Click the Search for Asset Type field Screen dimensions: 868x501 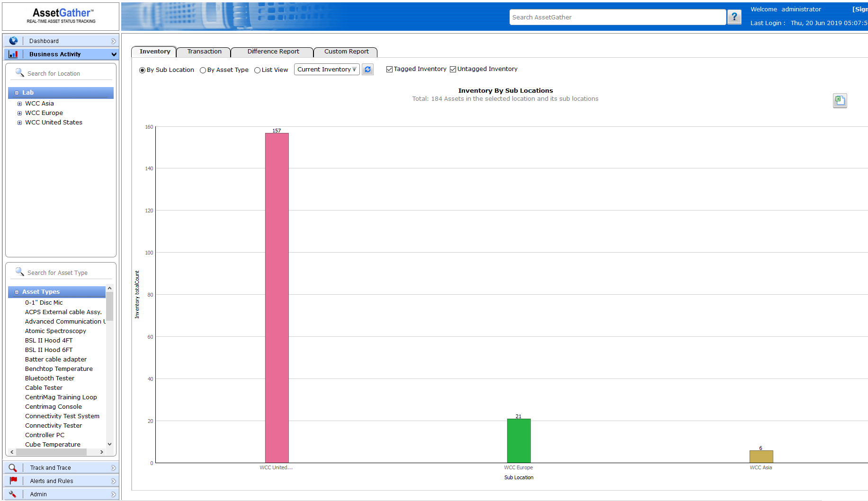tap(69, 272)
